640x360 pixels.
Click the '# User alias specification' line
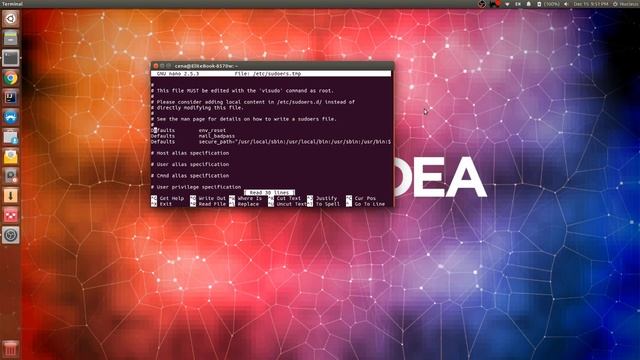pos(190,164)
